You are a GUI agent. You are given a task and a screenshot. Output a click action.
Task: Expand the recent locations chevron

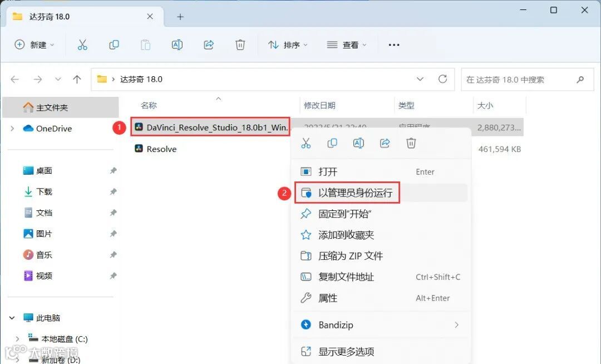click(58, 80)
